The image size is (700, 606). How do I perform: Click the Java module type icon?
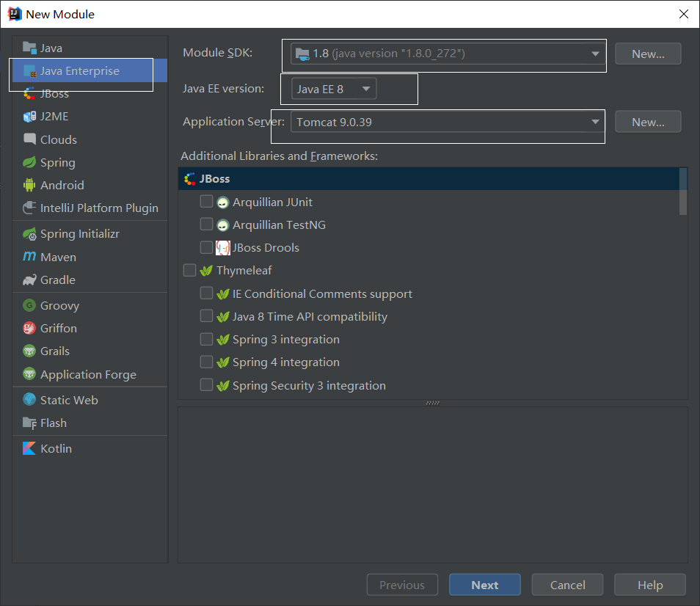coord(29,48)
